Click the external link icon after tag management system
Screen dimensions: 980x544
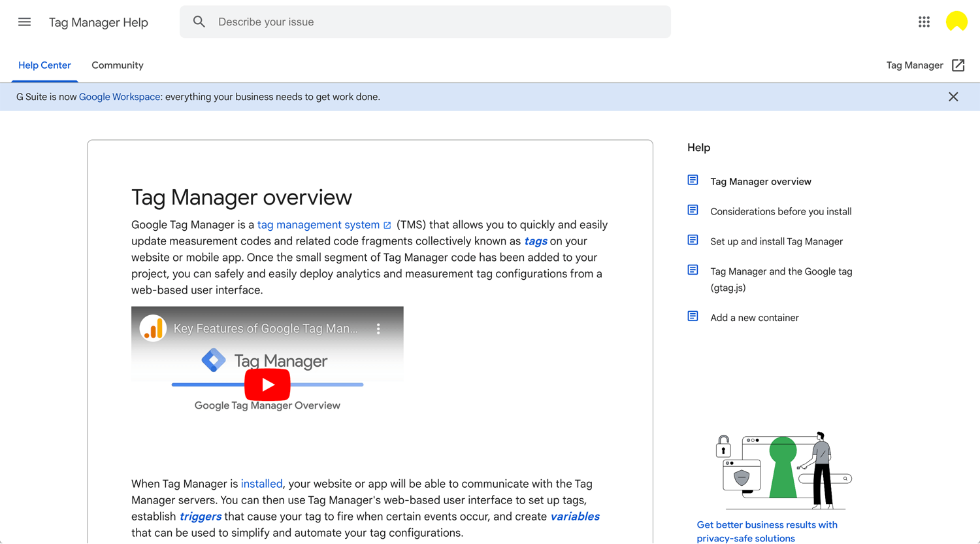(x=387, y=226)
